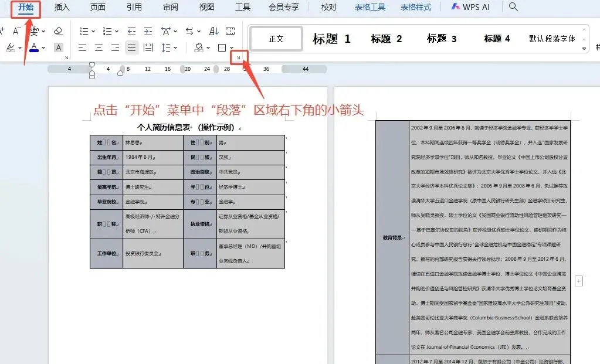Open the 校对 tab
Image resolution: width=600 pixels, height=364 pixels.
click(328, 7)
